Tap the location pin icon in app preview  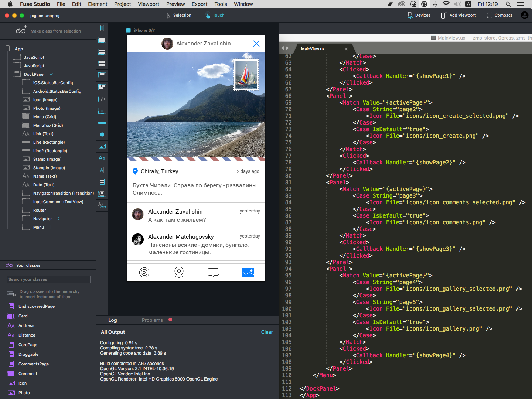pos(179,273)
